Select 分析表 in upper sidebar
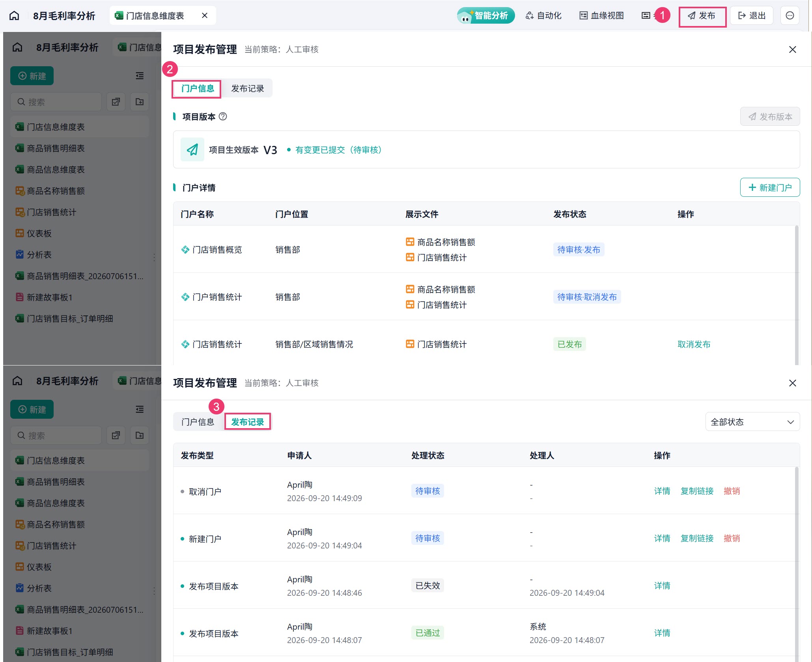 point(80,255)
